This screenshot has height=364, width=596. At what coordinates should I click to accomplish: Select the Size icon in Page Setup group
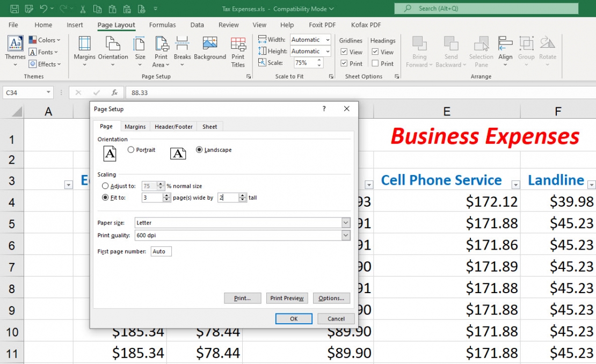pyautogui.click(x=139, y=51)
